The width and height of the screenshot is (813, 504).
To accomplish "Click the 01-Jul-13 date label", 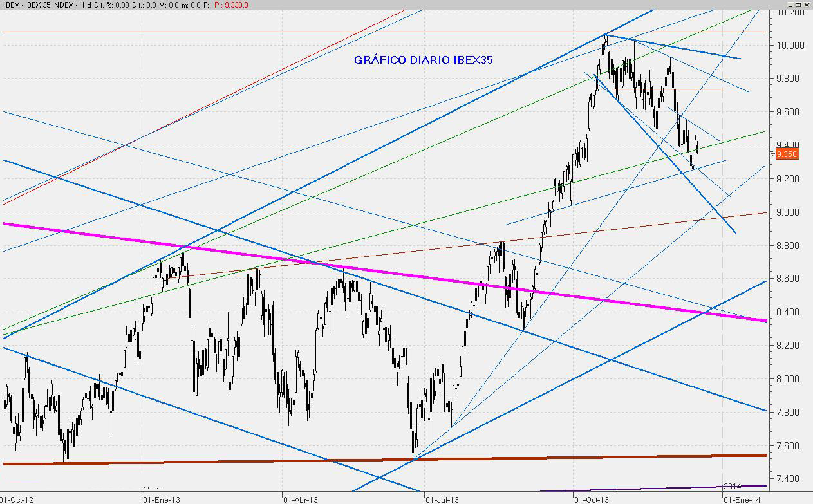I will (443, 499).
